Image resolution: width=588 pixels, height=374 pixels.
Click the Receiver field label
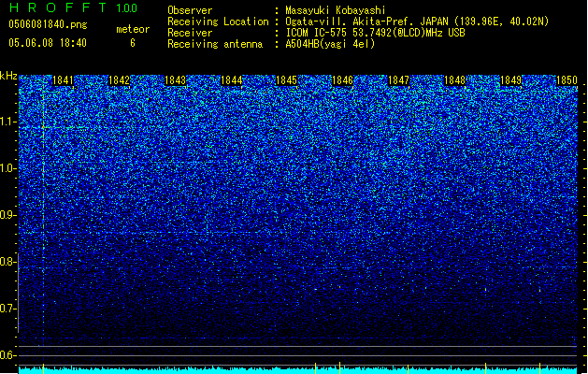pos(190,33)
